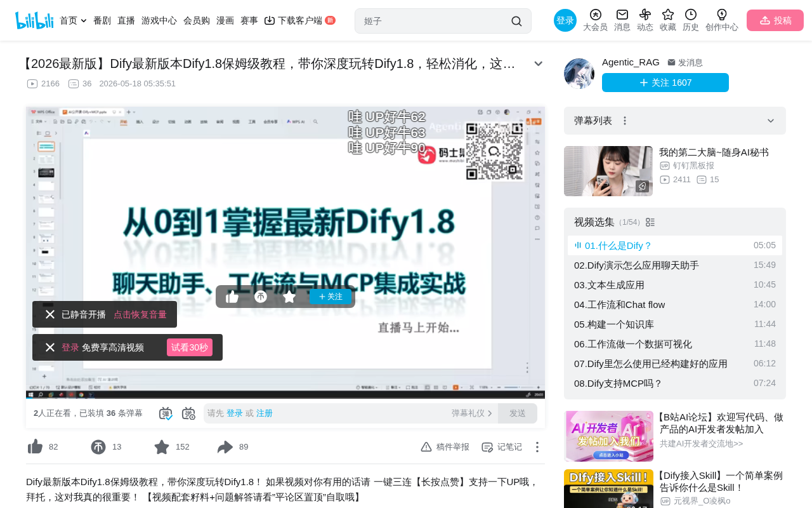Like the video with thumbs-up (82)
The image size is (812, 508).
[x=36, y=447]
